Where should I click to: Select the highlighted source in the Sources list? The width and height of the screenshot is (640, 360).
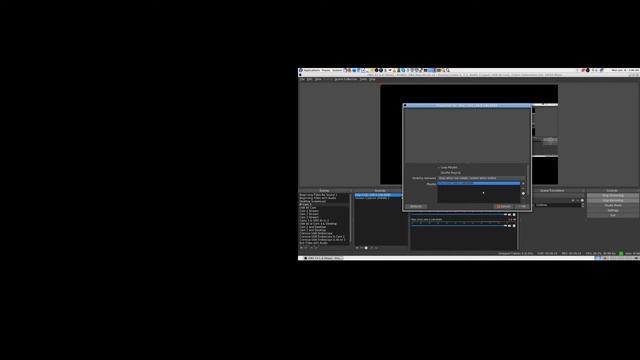click(378, 195)
